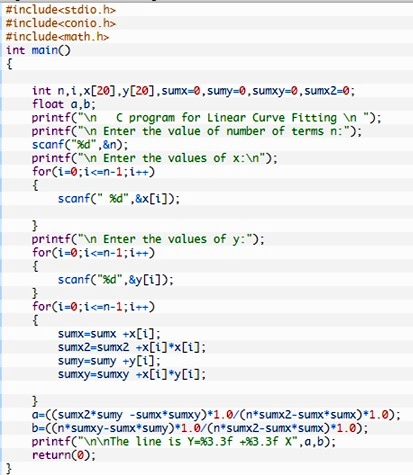The width and height of the screenshot is (413, 475).
Task: Click on #include<math.h> directive
Action: click(x=57, y=37)
